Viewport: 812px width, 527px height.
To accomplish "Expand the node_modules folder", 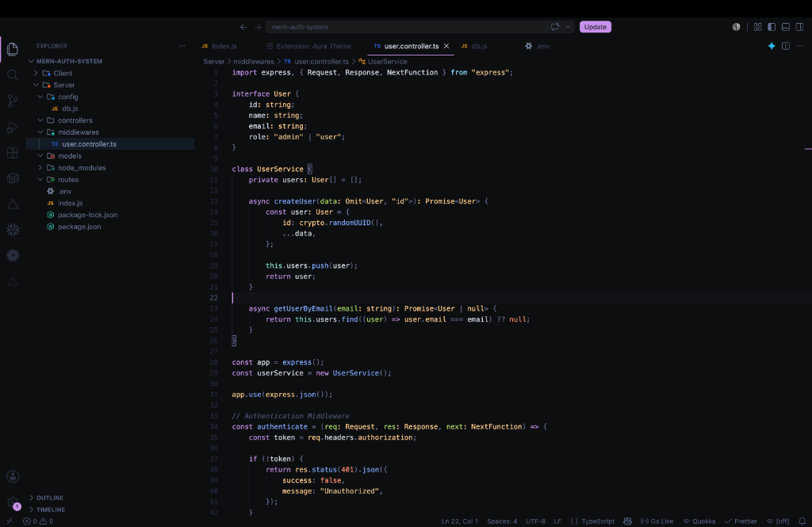I will point(40,168).
